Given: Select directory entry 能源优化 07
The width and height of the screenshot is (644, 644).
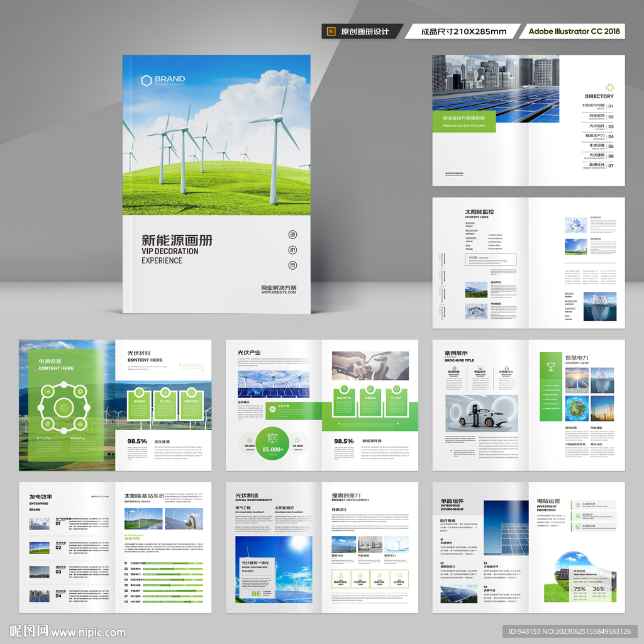Looking at the screenshot, I should pyautogui.click(x=598, y=166).
